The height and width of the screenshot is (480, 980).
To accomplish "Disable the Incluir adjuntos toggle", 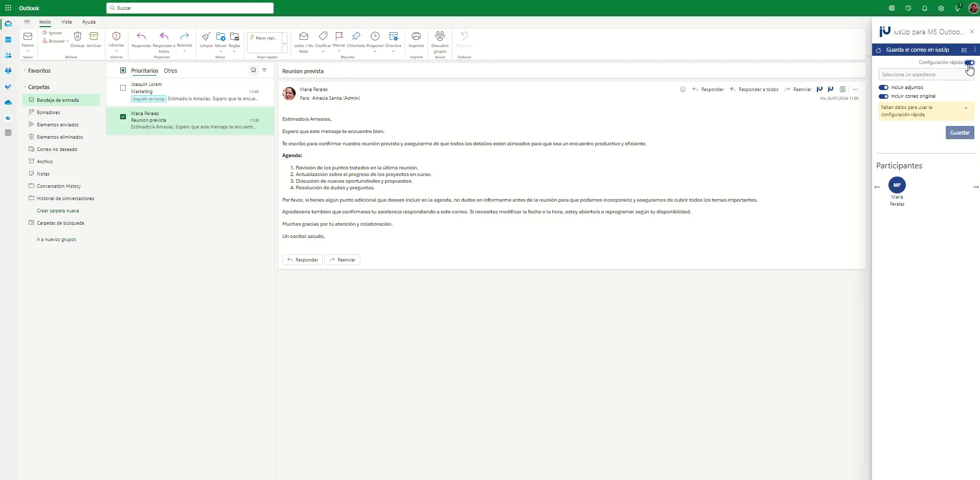I will (x=883, y=88).
